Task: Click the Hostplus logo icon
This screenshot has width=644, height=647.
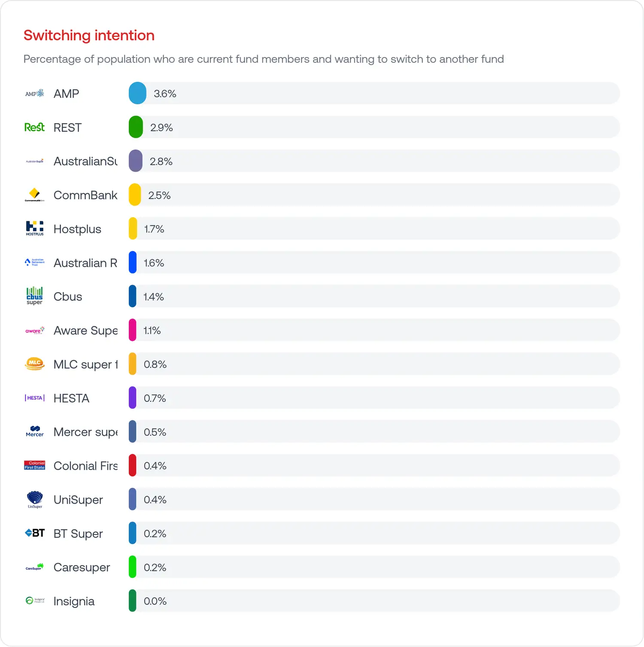Action: [x=34, y=228]
